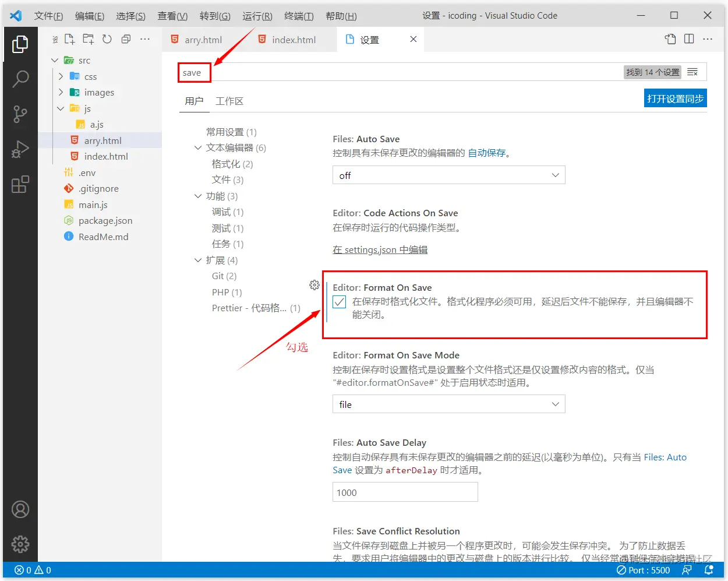Open the notifications bell
The width and height of the screenshot is (728, 581).
pos(708,570)
